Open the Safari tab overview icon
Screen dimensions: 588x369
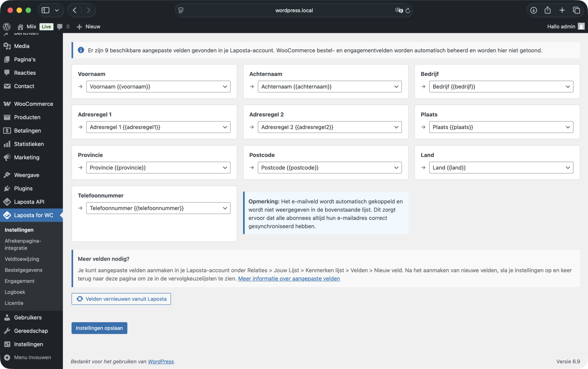point(576,10)
